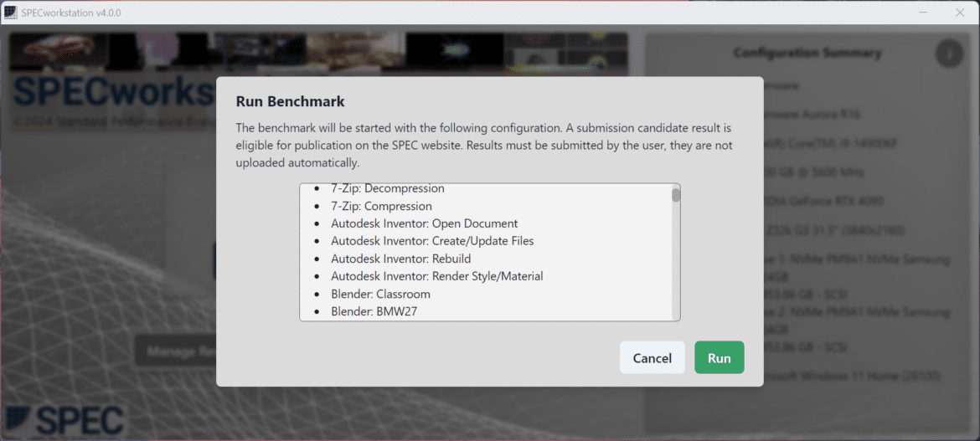
Task: Click the green Run button
Action: pos(719,358)
